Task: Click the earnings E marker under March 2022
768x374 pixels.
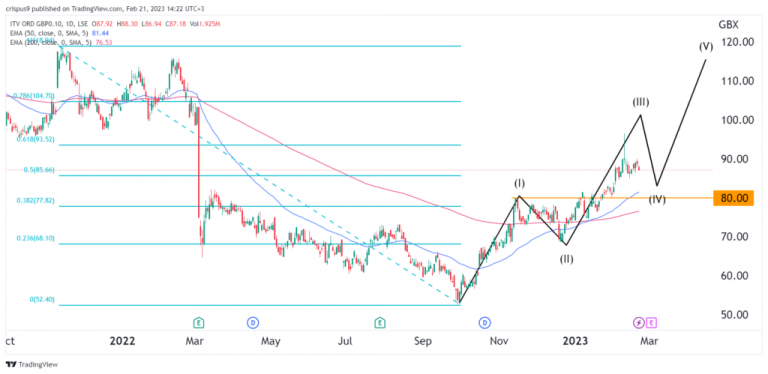Action: [x=198, y=322]
